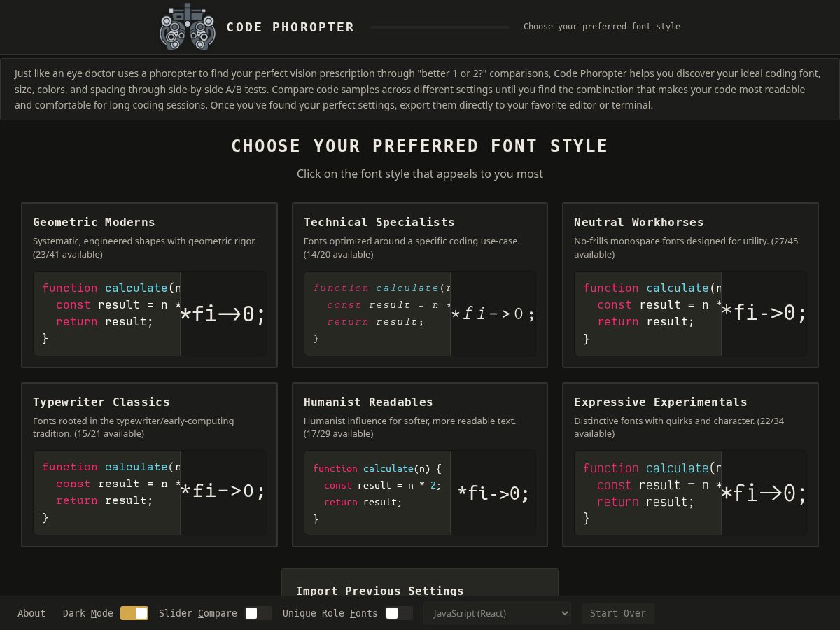
Task: Click the Slider Compare label text
Action: [198, 613]
